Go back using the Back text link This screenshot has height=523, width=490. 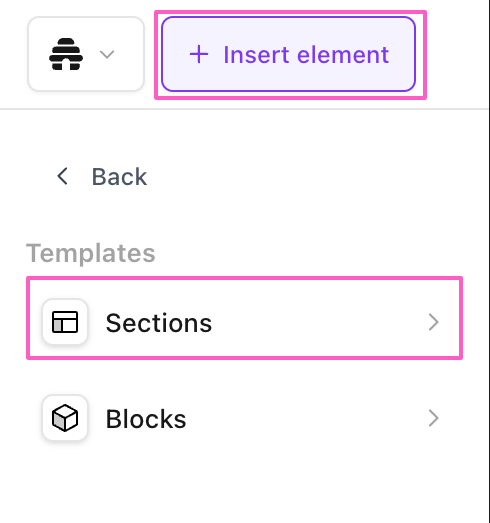(119, 176)
